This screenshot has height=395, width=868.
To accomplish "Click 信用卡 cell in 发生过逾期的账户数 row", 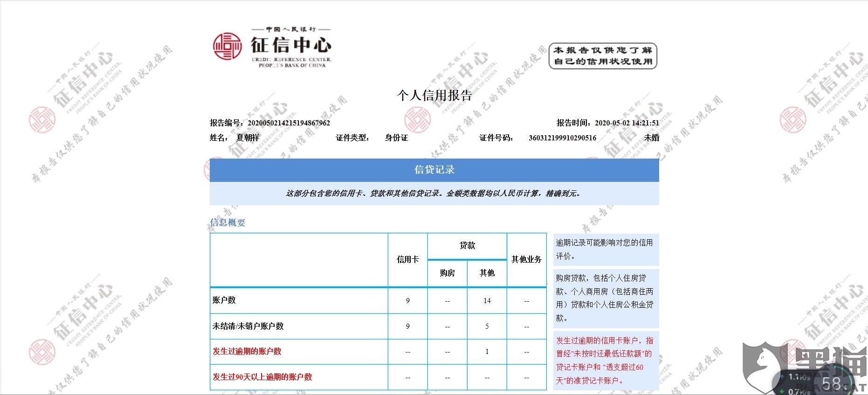I will (407, 352).
